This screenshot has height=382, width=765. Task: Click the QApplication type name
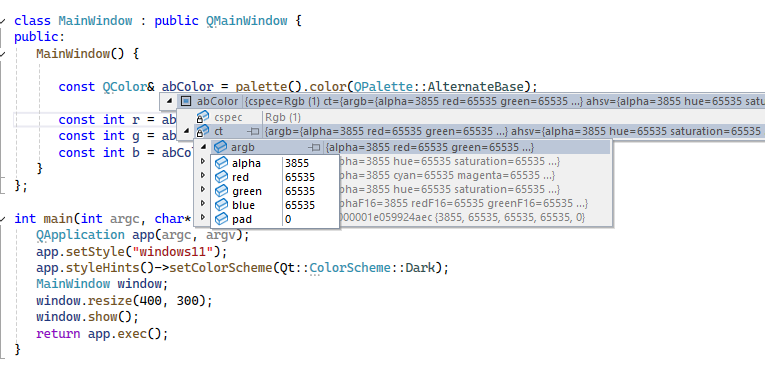coord(80,235)
